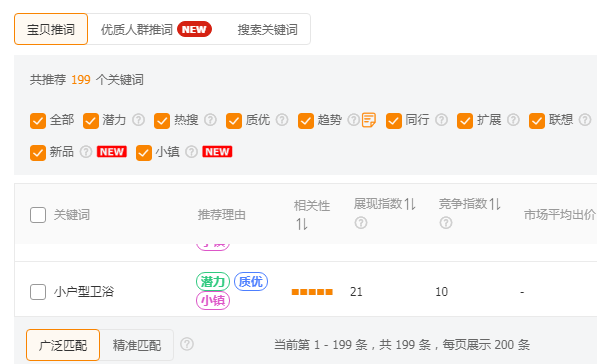This screenshot has height=364, width=597.
Task: Open help icon next to 同行
Action: pos(441,120)
